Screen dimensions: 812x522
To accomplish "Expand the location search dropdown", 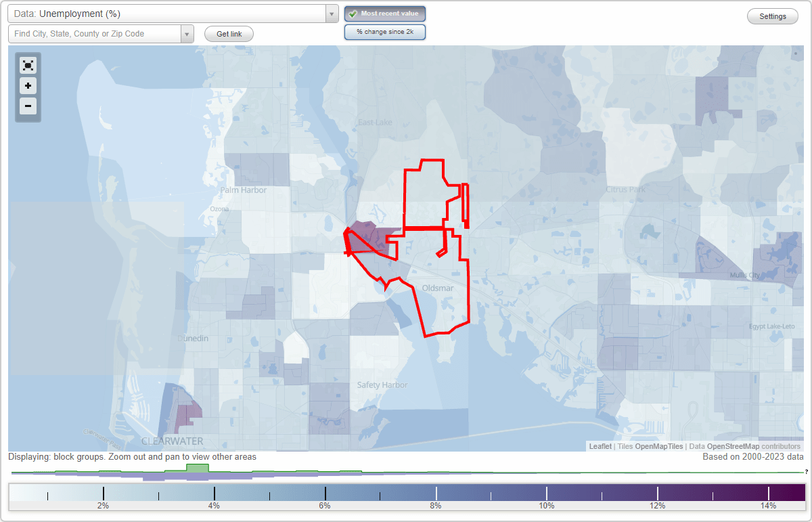I will [x=187, y=33].
